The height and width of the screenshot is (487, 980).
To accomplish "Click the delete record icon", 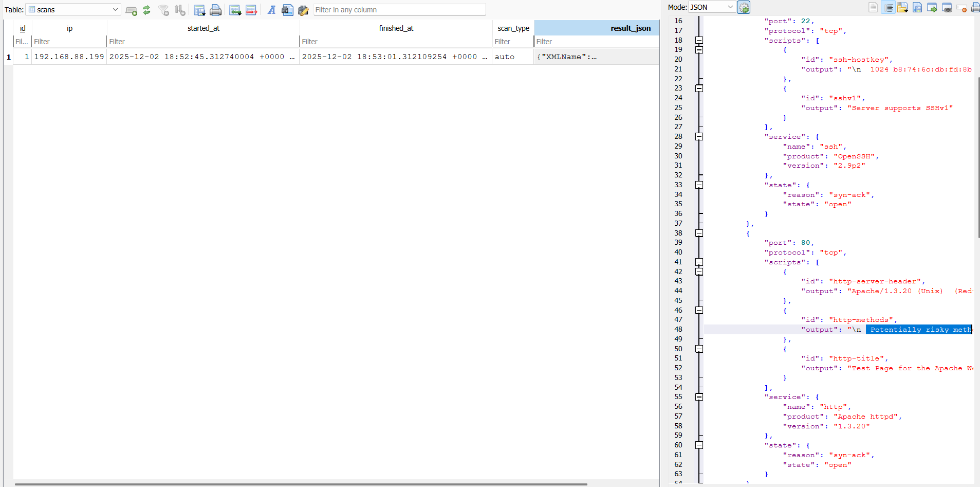I will point(251,10).
